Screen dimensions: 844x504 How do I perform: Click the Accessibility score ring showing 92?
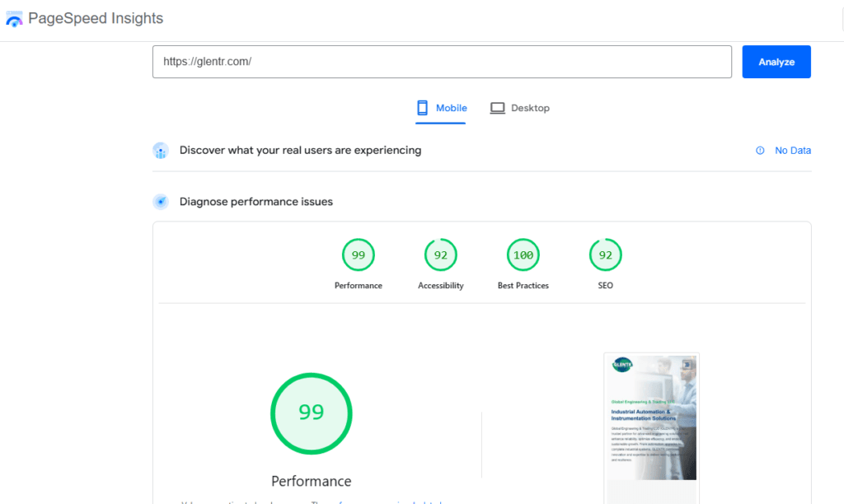tap(440, 254)
